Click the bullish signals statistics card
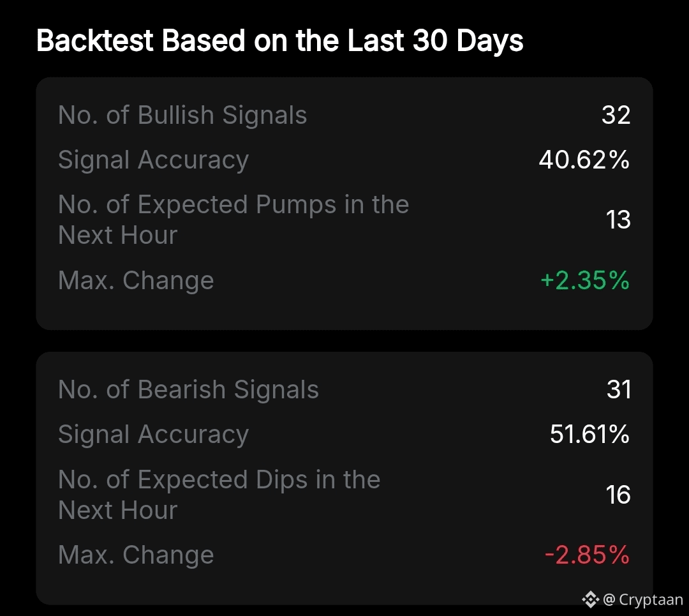The image size is (689, 616). pyautogui.click(x=344, y=306)
